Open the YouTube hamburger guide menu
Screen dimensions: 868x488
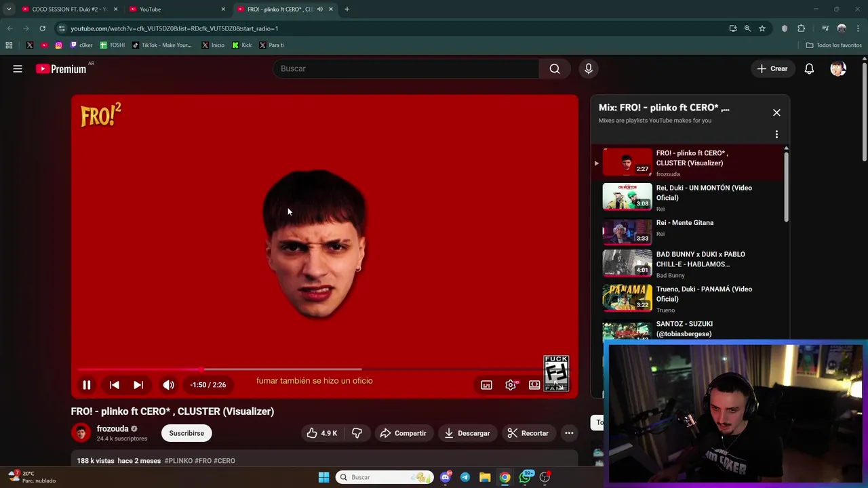click(18, 68)
